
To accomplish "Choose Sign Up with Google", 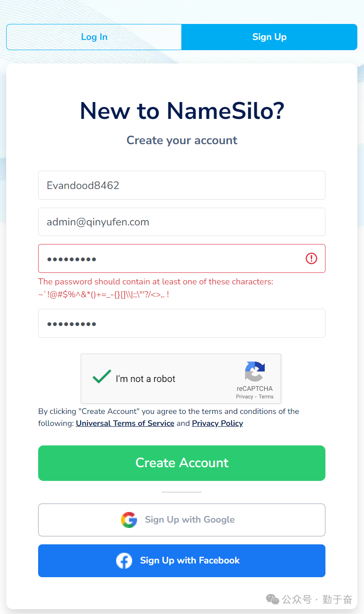I will click(182, 520).
